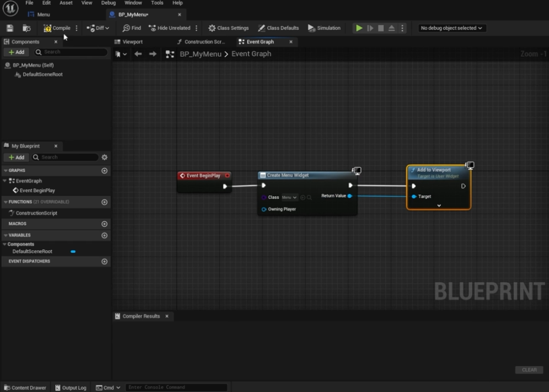
Task: Add a new graph with plus icon
Action: coord(104,171)
